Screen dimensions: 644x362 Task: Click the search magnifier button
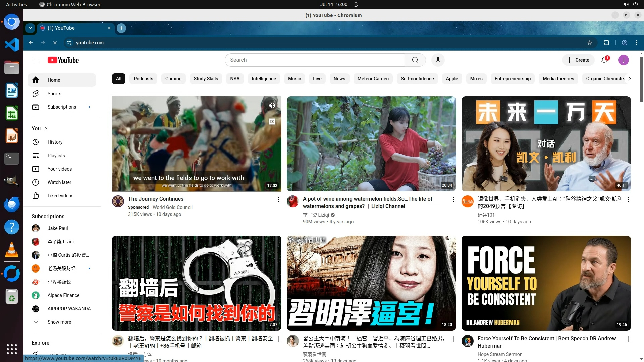tap(415, 60)
